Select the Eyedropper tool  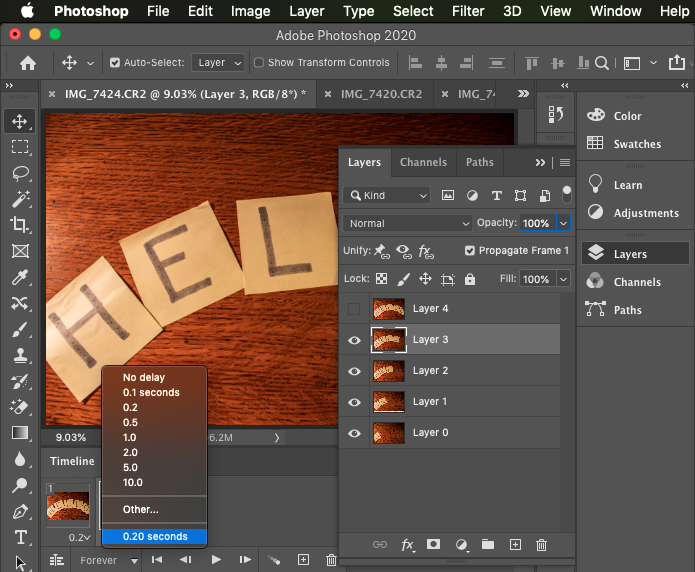click(19, 277)
